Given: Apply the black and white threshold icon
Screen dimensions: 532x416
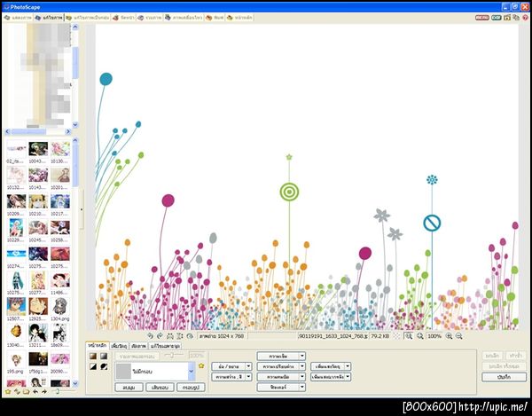Looking at the screenshot, I should click(x=93, y=366).
